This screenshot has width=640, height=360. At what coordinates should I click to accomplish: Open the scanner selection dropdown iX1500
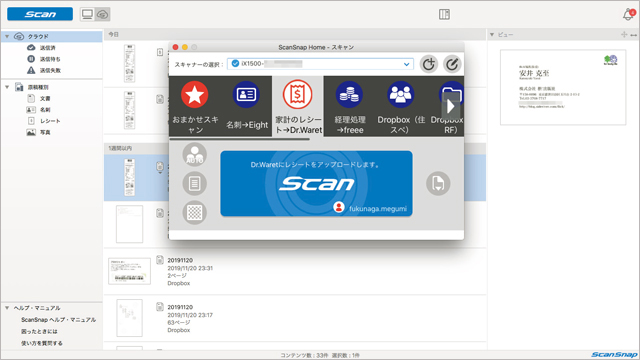(320, 64)
